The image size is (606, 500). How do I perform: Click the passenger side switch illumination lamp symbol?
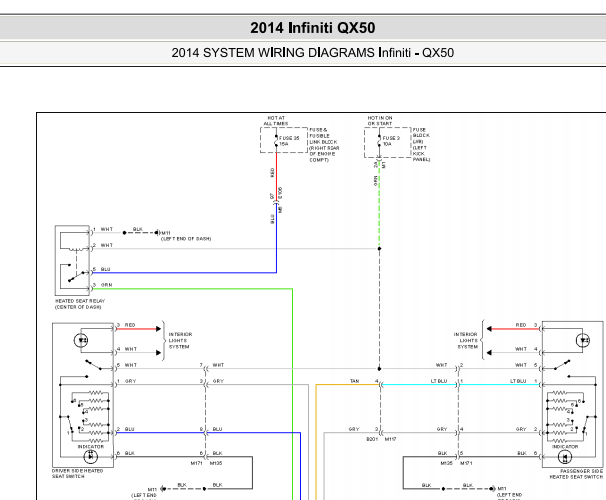click(583, 340)
